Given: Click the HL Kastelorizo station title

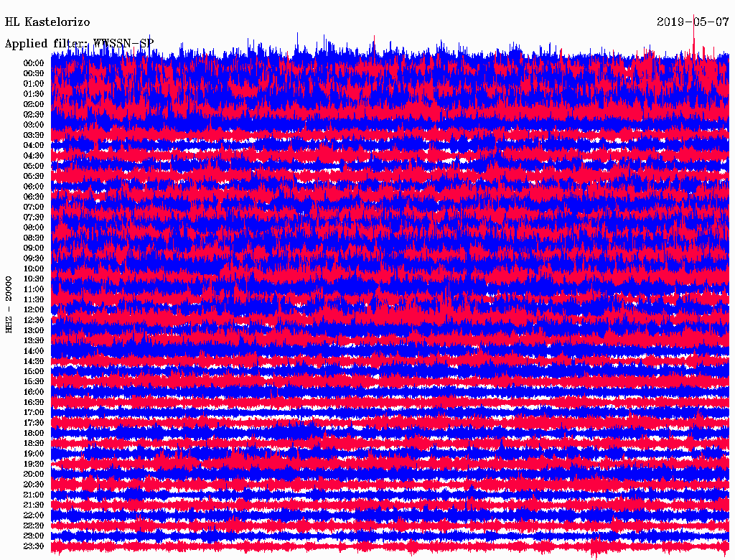Looking at the screenshot, I should [x=47, y=22].
